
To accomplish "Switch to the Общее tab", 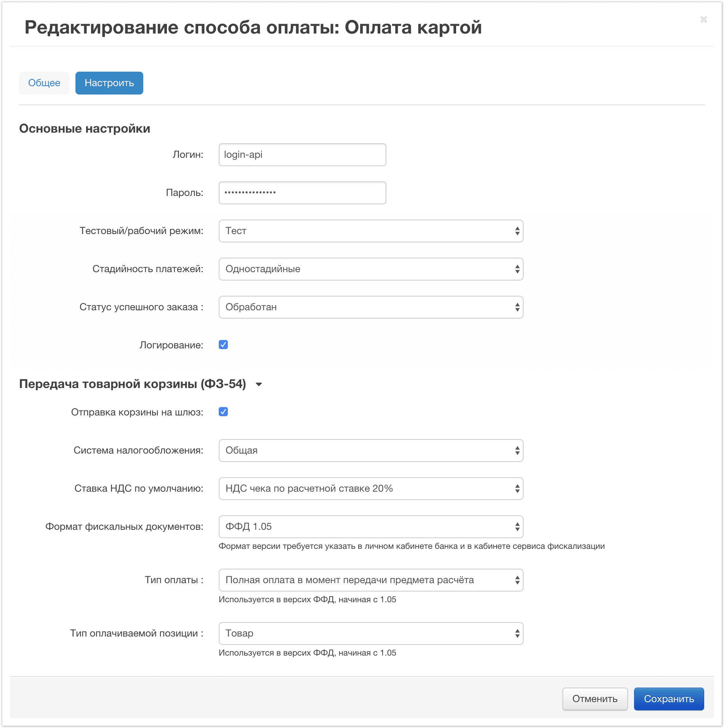I will pos(44,83).
